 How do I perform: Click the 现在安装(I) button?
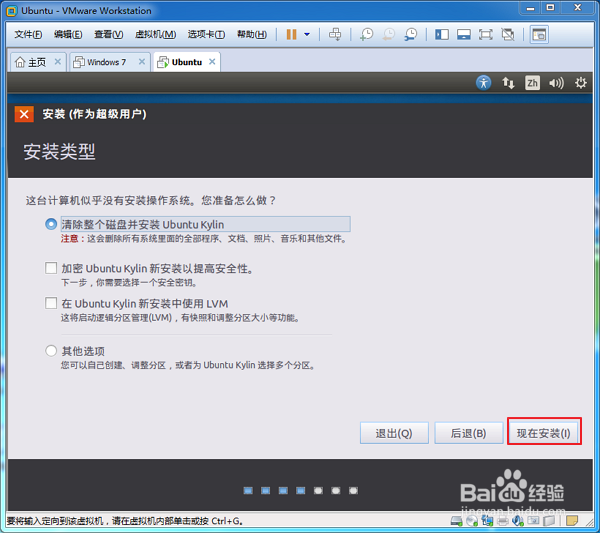coord(544,433)
